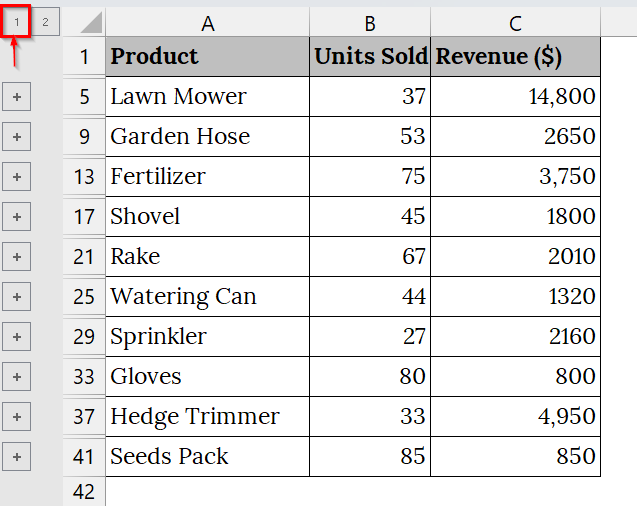Viewport: 637px width, 506px height.
Task: Expand the group beside row 13
Action: point(17,177)
